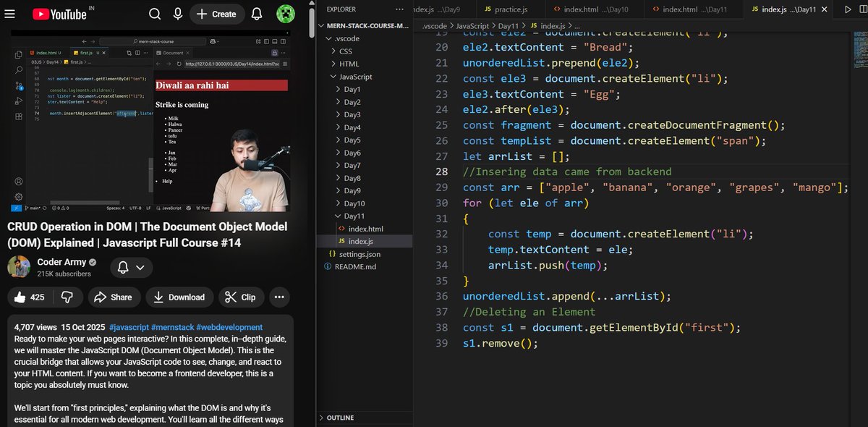The height and width of the screenshot is (427, 868).
Task: Run code with the play icon
Action: (848, 9)
